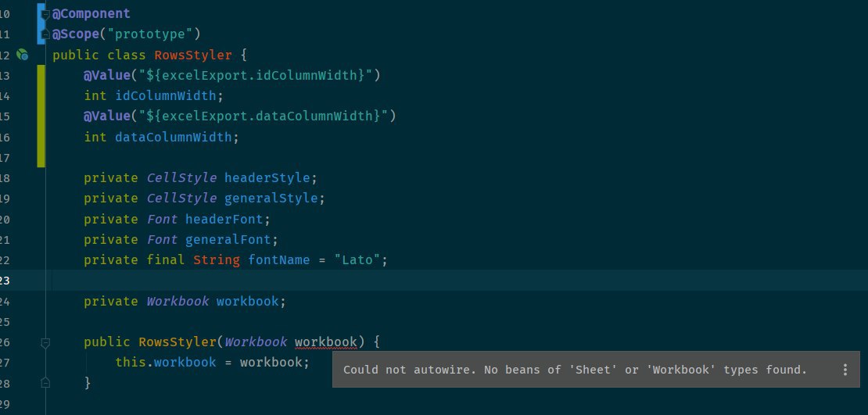Collapse the annotation block at @Component
This screenshot has width=868, height=415.
coord(46,14)
